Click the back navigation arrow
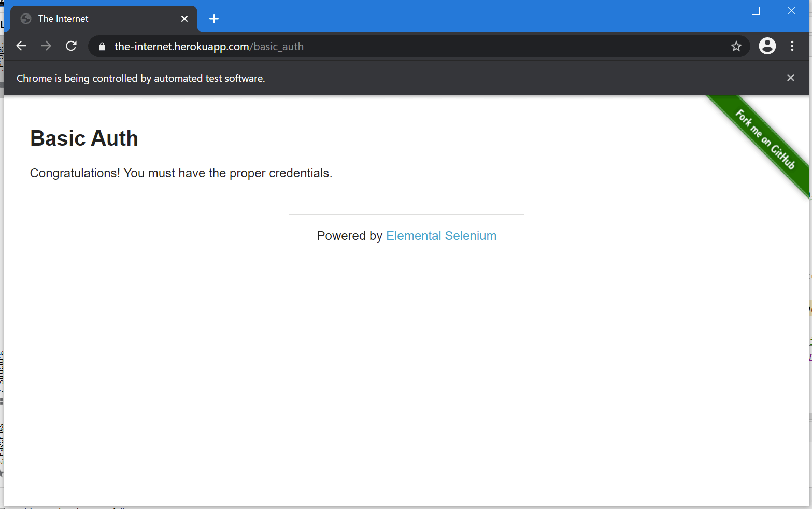Viewport: 812px width, 509px height. [x=21, y=46]
